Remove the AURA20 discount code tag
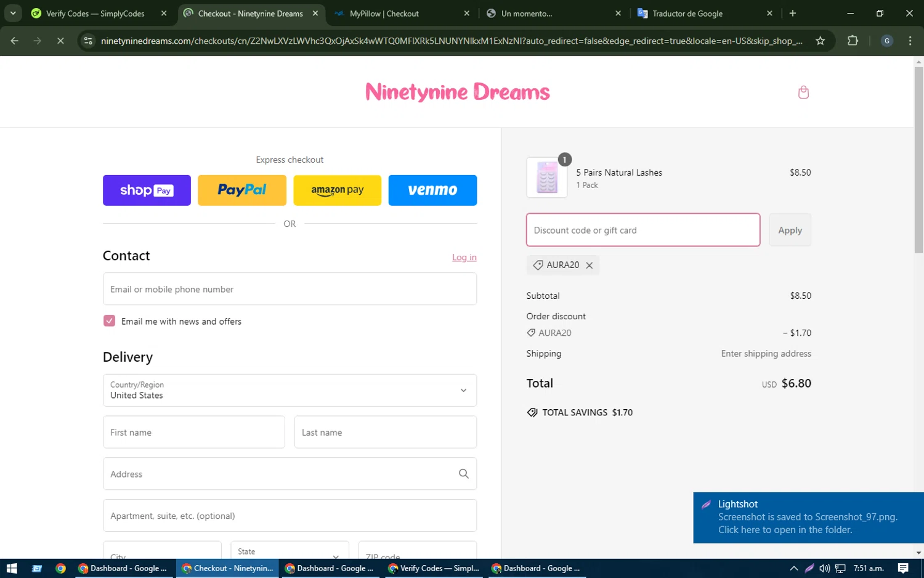Viewport: 924px width, 578px height. (590, 266)
